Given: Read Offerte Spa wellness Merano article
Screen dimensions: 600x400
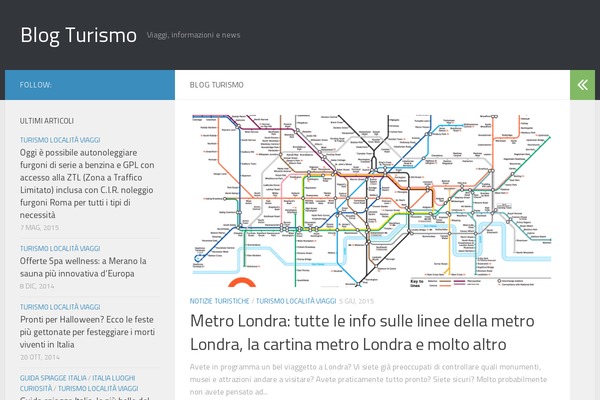Looking at the screenshot, I should pyautogui.click(x=83, y=267).
